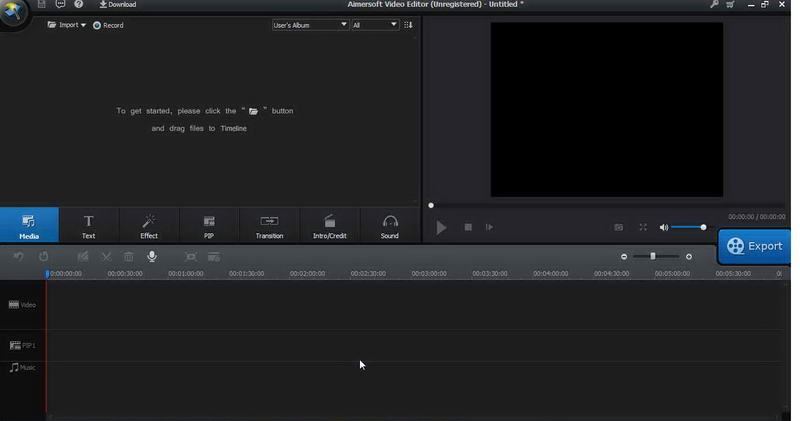Switch to the Media tab
The width and height of the screenshot is (800, 421).
[x=29, y=225]
